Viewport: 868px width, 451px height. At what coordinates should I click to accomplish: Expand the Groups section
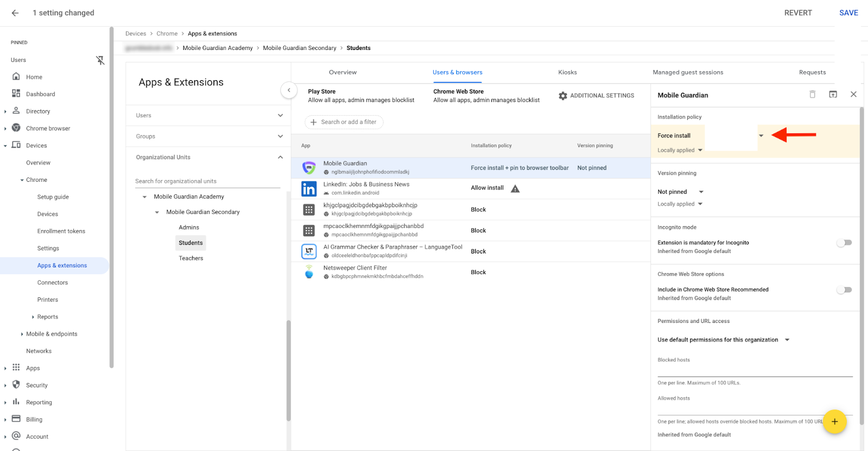click(208, 136)
